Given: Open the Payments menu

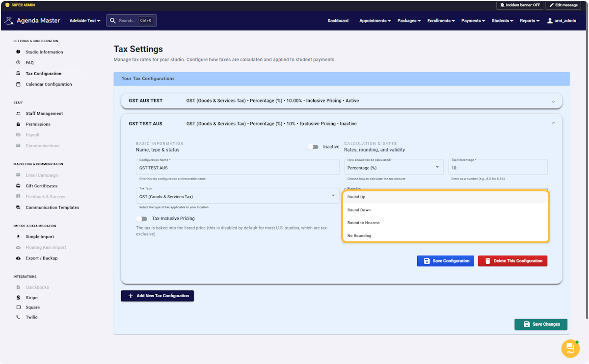Looking at the screenshot, I should [473, 21].
